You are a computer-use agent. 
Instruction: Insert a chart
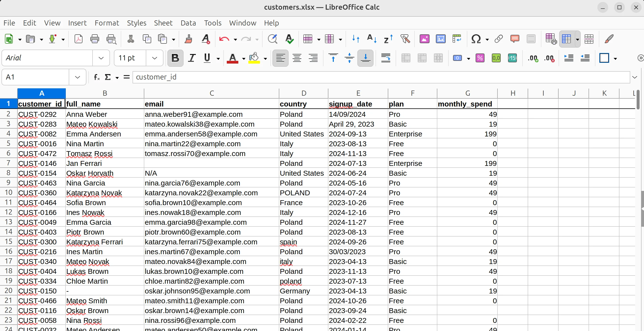coord(441,39)
